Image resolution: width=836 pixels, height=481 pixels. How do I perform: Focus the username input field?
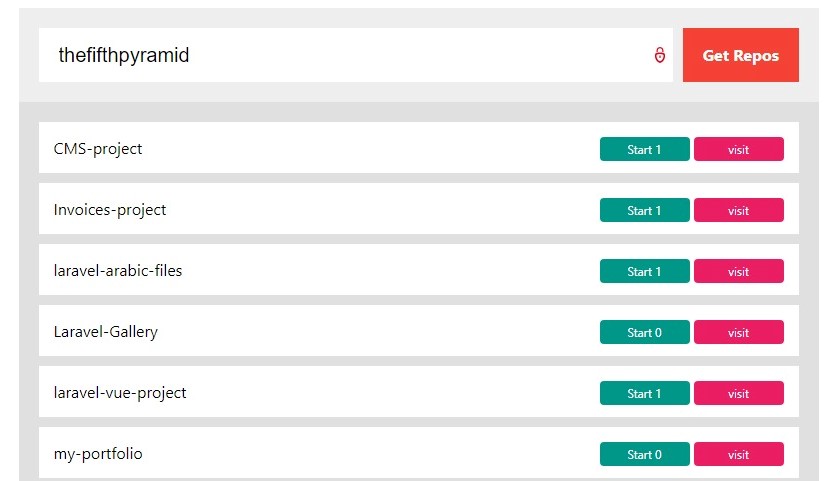[x=340, y=55]
